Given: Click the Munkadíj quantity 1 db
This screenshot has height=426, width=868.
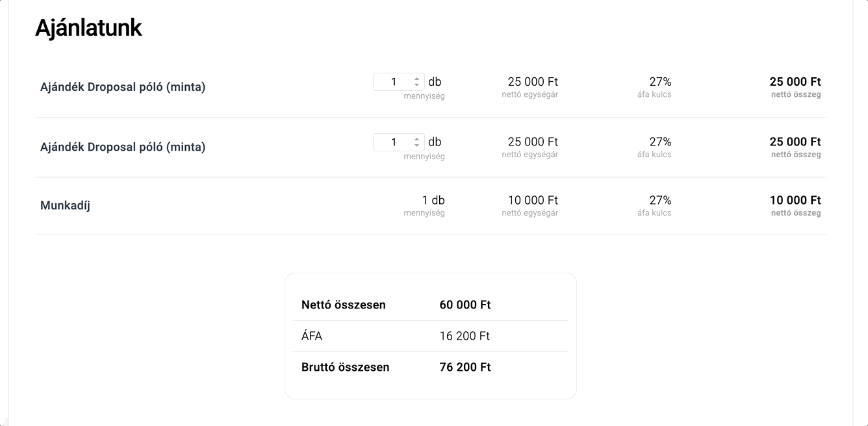Looking at the screenshot, I should [x=433, y=200].
